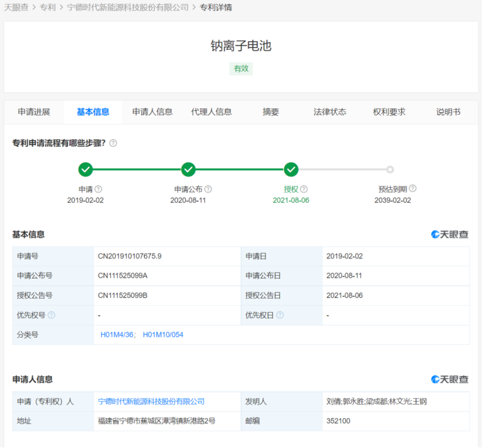Screen dimensions: 482x448
Task: Switch to the 法律状态 tab
Action: click(x=330, y=112)
